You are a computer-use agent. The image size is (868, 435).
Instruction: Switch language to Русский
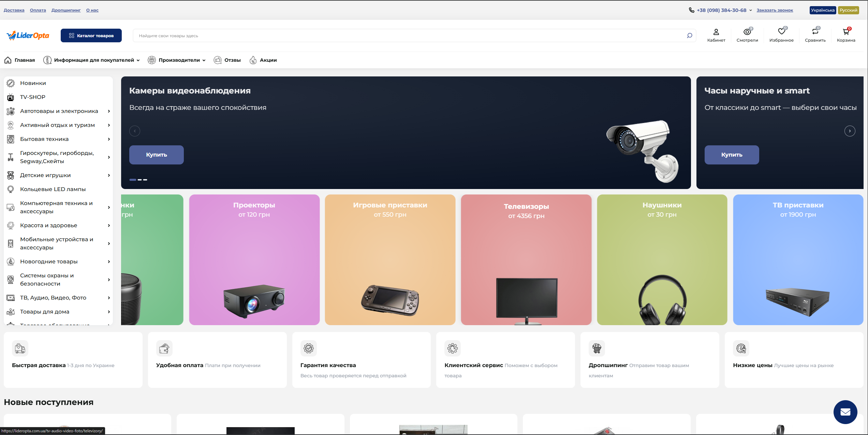tap(849, 10)
